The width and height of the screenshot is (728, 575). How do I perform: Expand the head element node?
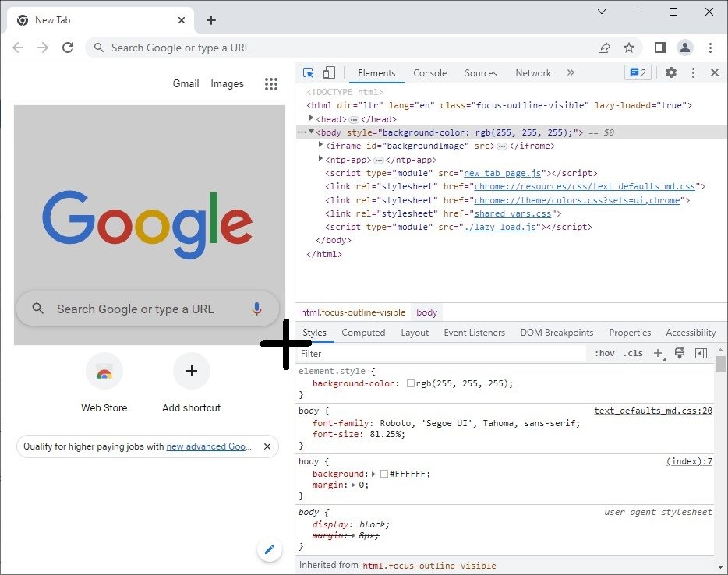click(x=311, y=118)
